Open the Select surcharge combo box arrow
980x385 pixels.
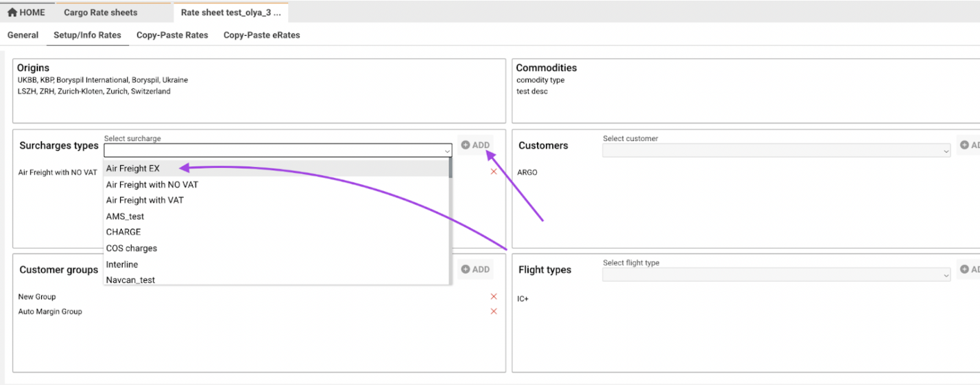tap(447, 151)
